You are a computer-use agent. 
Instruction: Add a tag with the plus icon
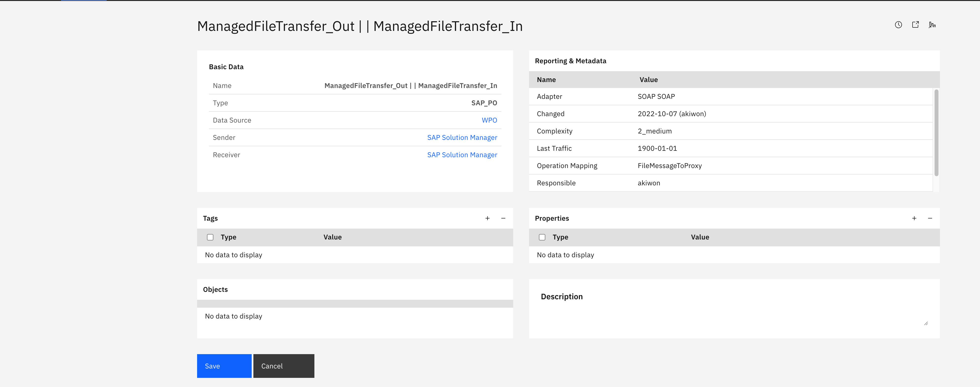487,218
